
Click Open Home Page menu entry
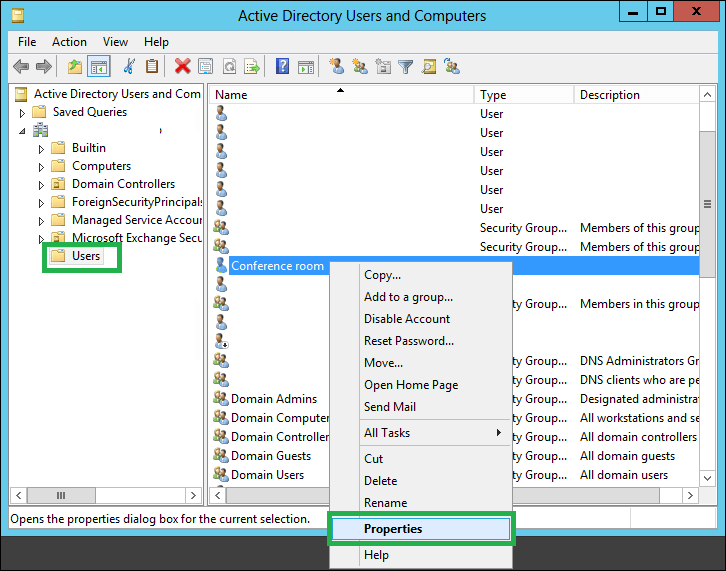420,384
